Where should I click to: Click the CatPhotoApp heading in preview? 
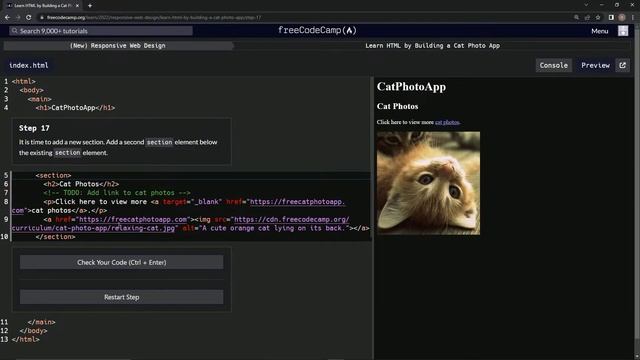411,87
